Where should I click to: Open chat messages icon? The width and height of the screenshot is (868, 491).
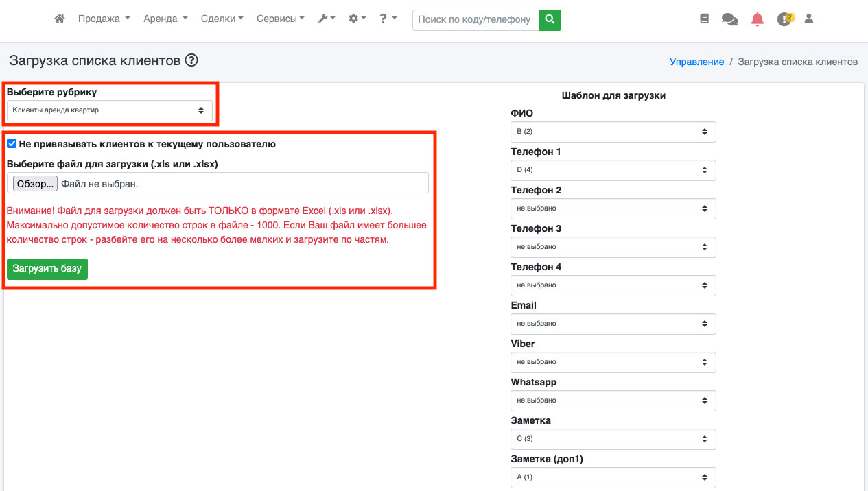(x=729, y=20)
